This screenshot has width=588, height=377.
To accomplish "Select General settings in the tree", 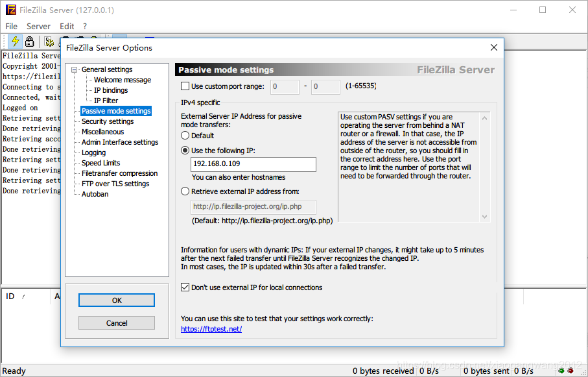I will 107,69.
